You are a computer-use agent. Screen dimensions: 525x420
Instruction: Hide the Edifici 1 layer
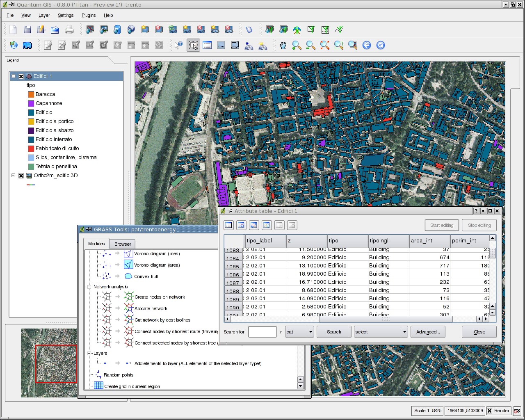click(x=21, y=76)
